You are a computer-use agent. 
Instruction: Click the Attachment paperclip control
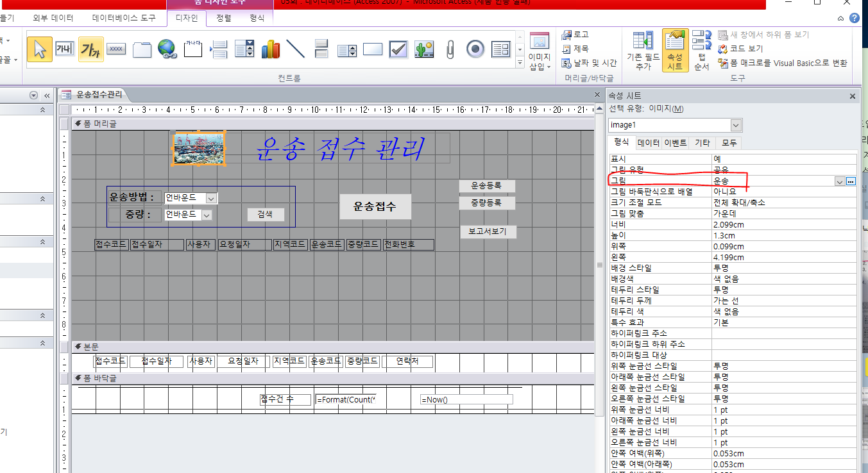tap(450, 49)
